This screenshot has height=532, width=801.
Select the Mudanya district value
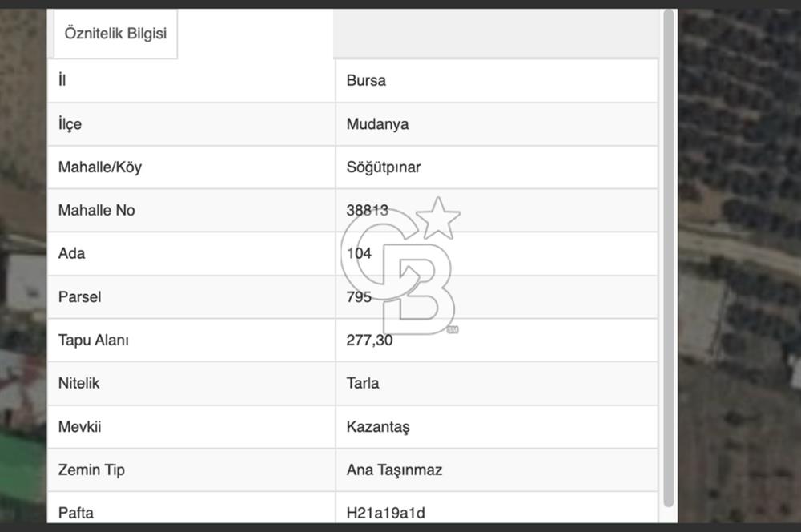[377, 124]
